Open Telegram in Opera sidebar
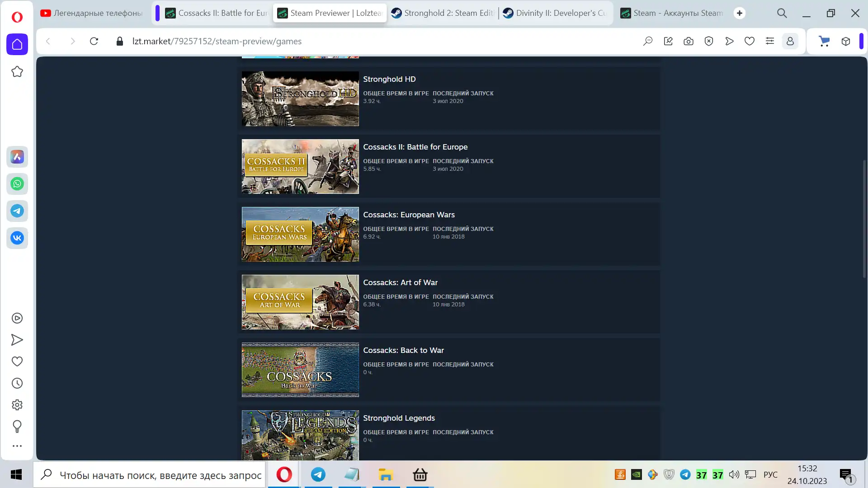 tap(17, 211)
